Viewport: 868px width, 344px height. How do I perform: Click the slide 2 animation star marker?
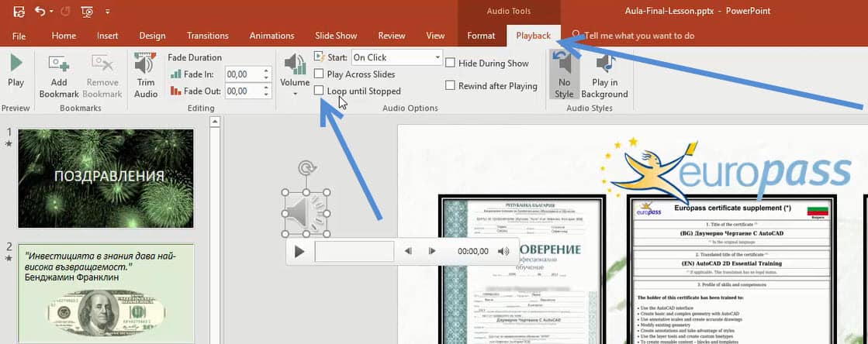click(9, 258)
